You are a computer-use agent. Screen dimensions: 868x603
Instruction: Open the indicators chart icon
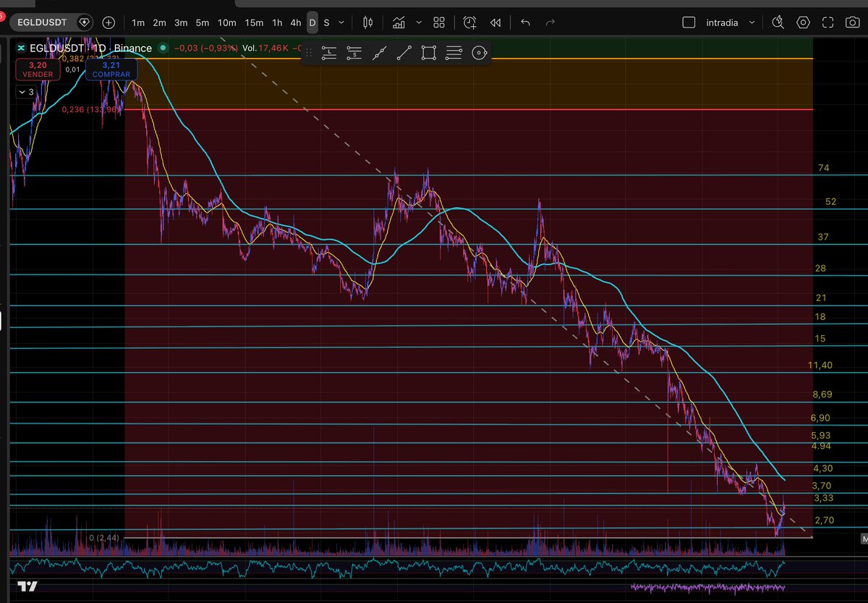[x=399, y=22]
